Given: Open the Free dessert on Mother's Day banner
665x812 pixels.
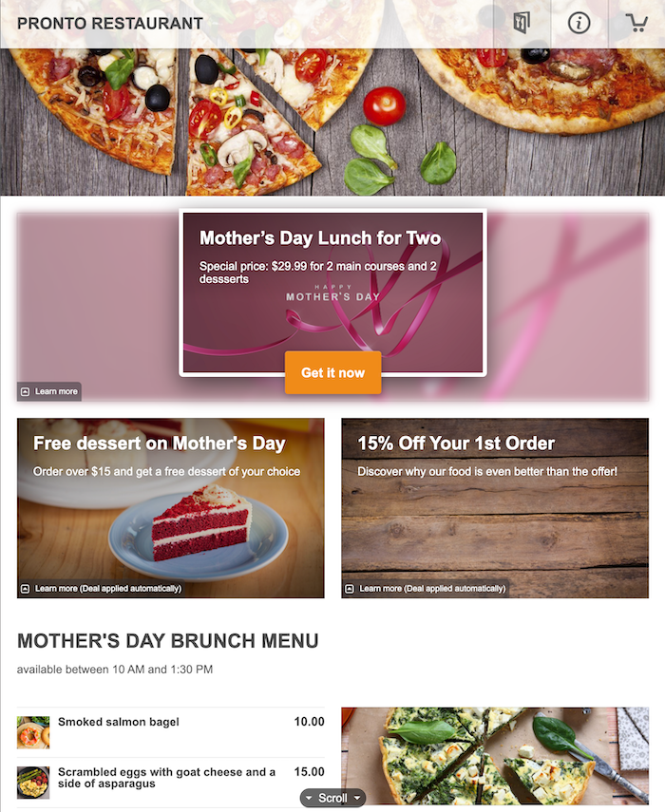Looking at the screenshot, I should coord(171,508).
